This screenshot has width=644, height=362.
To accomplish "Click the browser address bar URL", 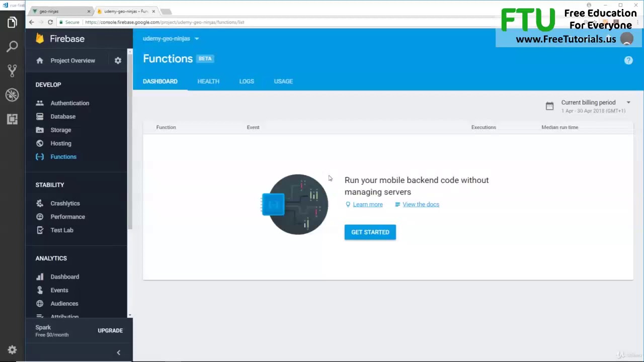I will (165, 22).
